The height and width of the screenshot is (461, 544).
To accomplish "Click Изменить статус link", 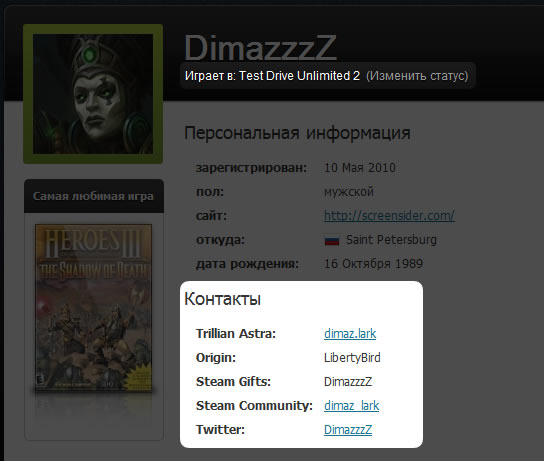I will [417, 76].
